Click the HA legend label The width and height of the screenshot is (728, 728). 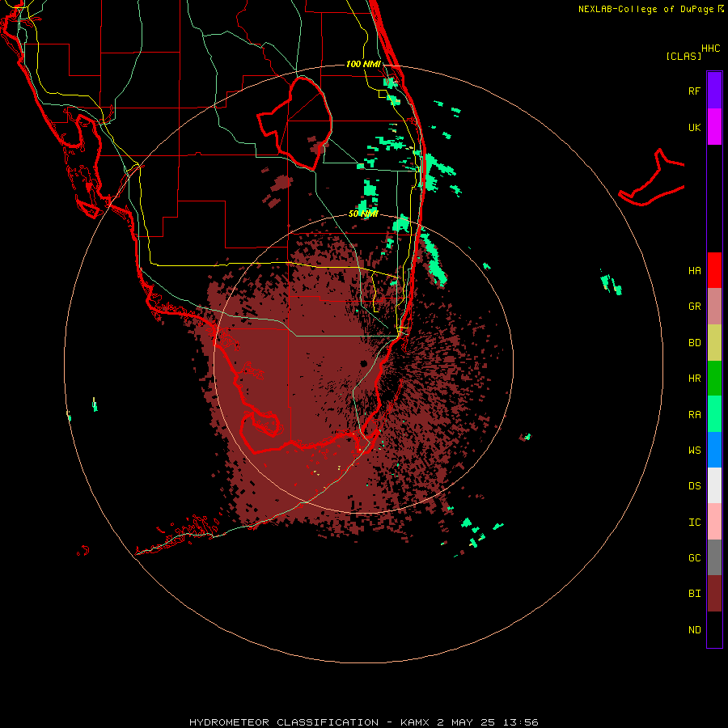[x=694, y=270]
